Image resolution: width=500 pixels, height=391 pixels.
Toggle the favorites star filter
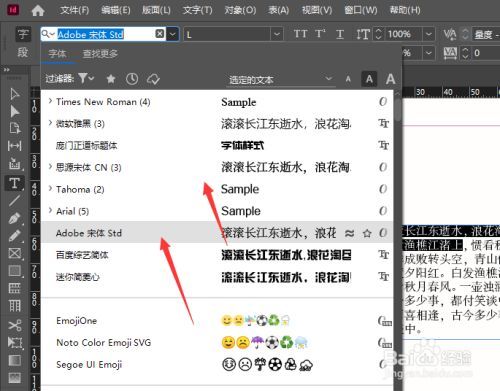pos(111,79)
